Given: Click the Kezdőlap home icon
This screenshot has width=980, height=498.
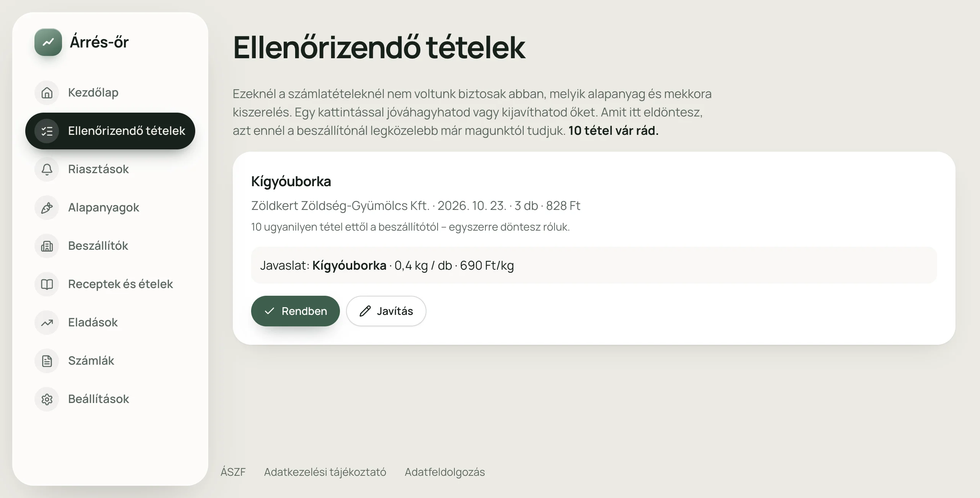Looking at the screenshot, I should pos(47,93).
